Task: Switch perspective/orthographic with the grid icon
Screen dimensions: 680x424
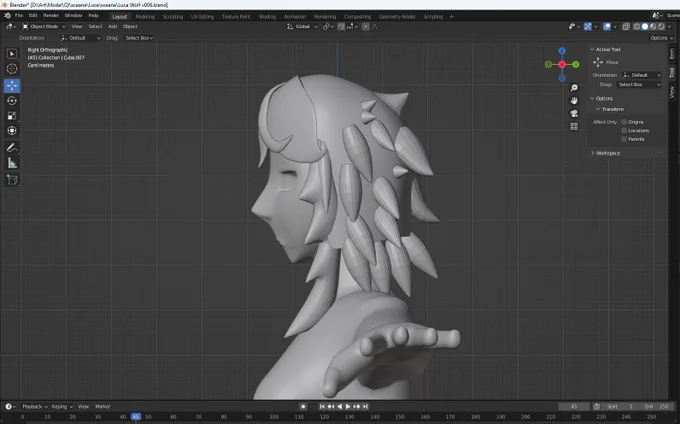Action: coord(574,127)
